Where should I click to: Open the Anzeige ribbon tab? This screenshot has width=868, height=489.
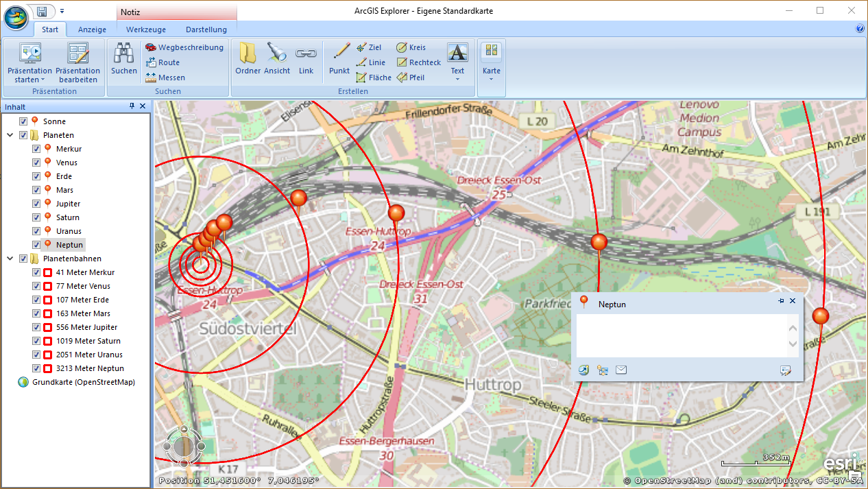click(x=92, y=29)
